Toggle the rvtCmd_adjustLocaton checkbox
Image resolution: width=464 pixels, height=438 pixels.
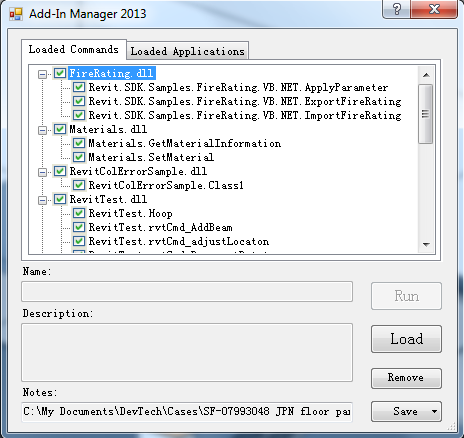pos(79,241)
